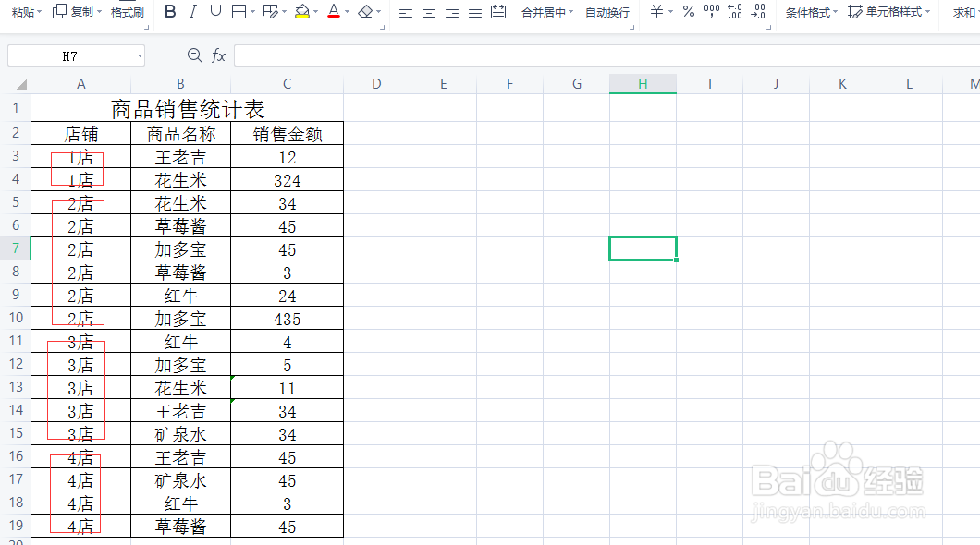This screenshot has width=980, height=545.
Task: Open the draw border style dropdown arrow
Action: [285, 12]
